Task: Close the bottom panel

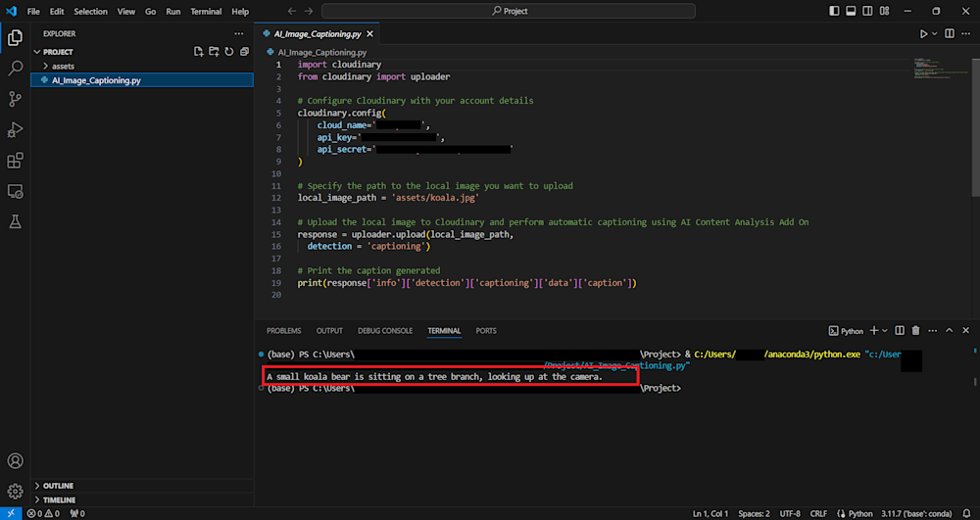Action: 965,331
